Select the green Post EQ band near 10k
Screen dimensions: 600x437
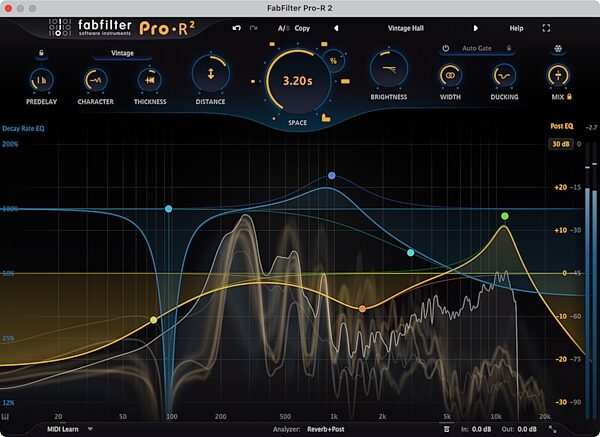[x=505, y=216]
